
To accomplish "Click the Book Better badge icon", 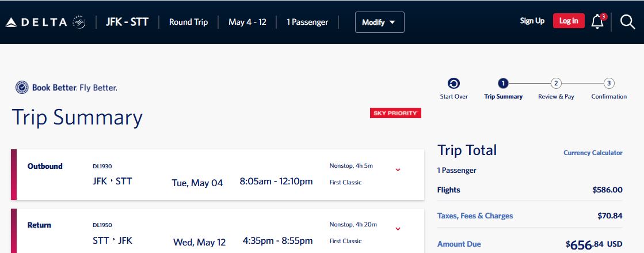I will click(x=22, y=88).
